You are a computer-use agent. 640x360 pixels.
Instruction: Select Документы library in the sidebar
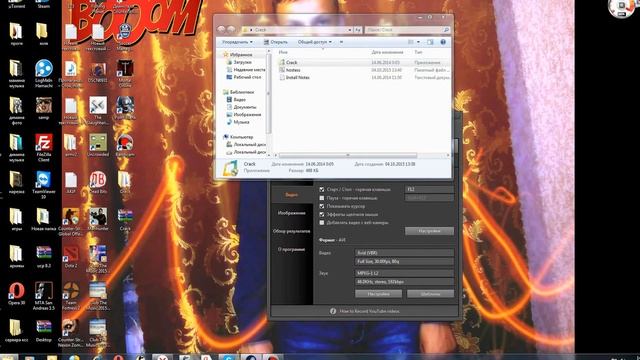tap(241, 107)
